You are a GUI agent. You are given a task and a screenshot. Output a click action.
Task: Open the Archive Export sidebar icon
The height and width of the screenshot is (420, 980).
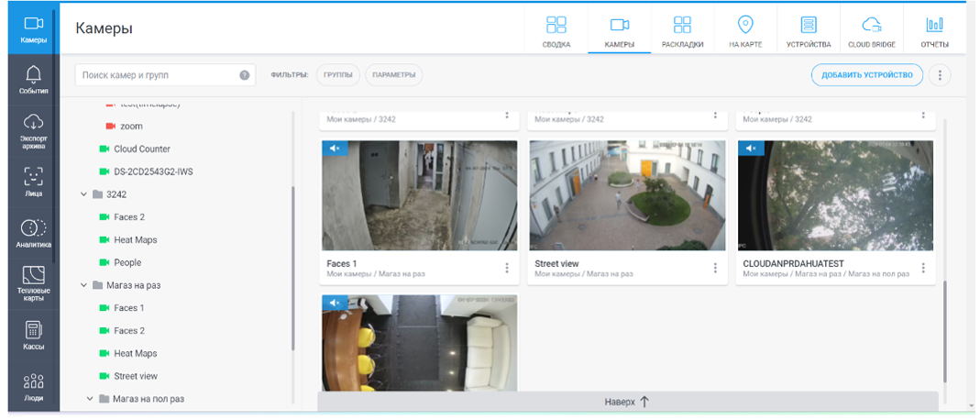pos(33,130)
